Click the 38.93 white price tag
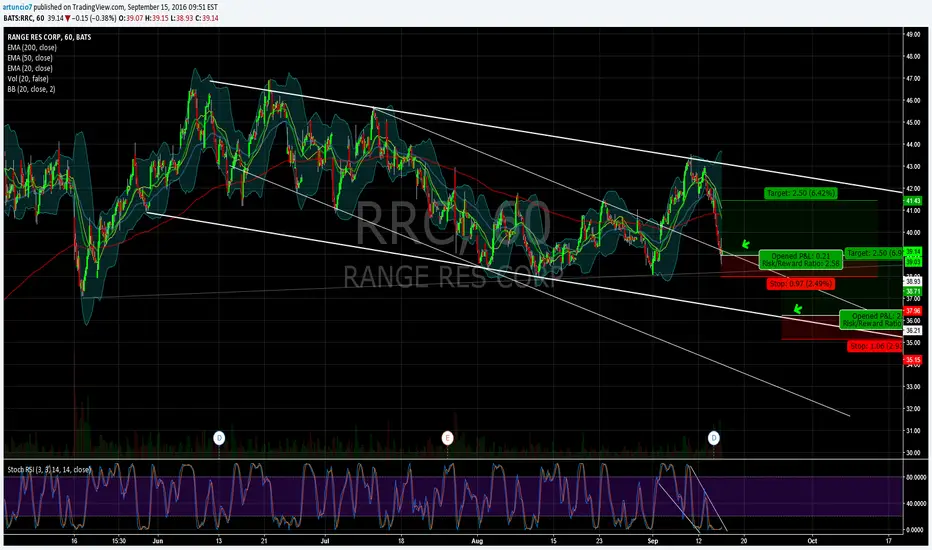The image size is (932, 550). (x=912, y=281)
